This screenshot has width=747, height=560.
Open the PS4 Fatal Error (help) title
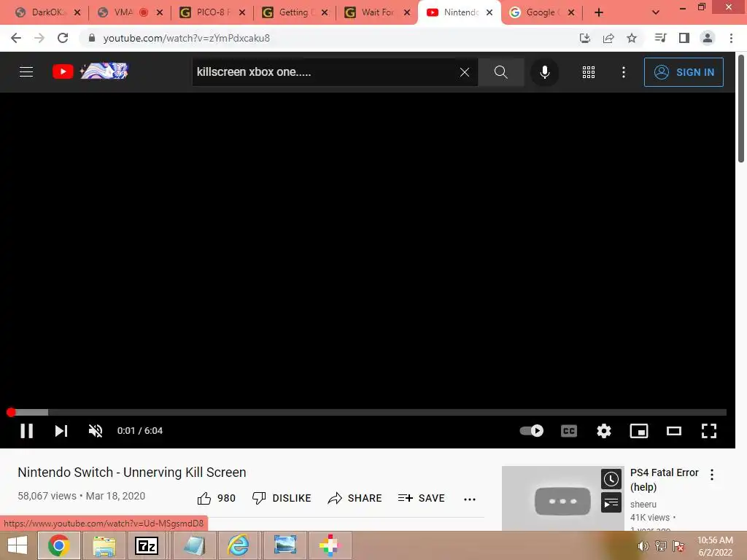pyautogui.click(x=664, y=480)
